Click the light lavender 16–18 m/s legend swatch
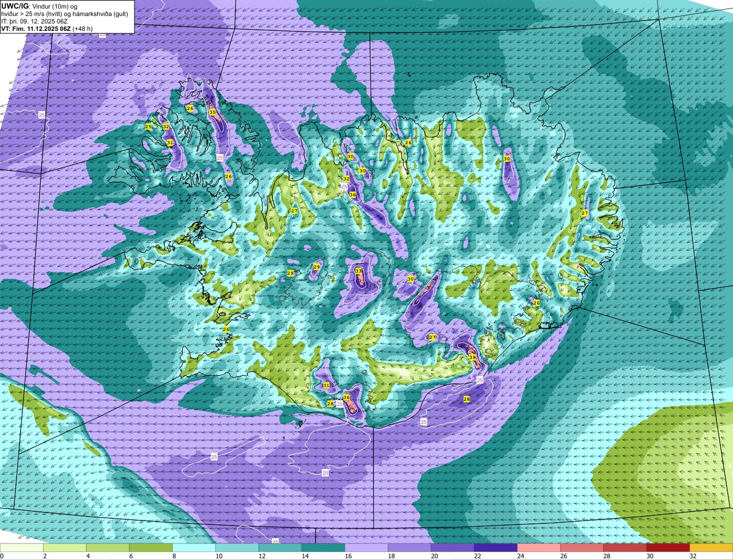Viewport: 733px width, 560px height. click(x=366, y=548)
